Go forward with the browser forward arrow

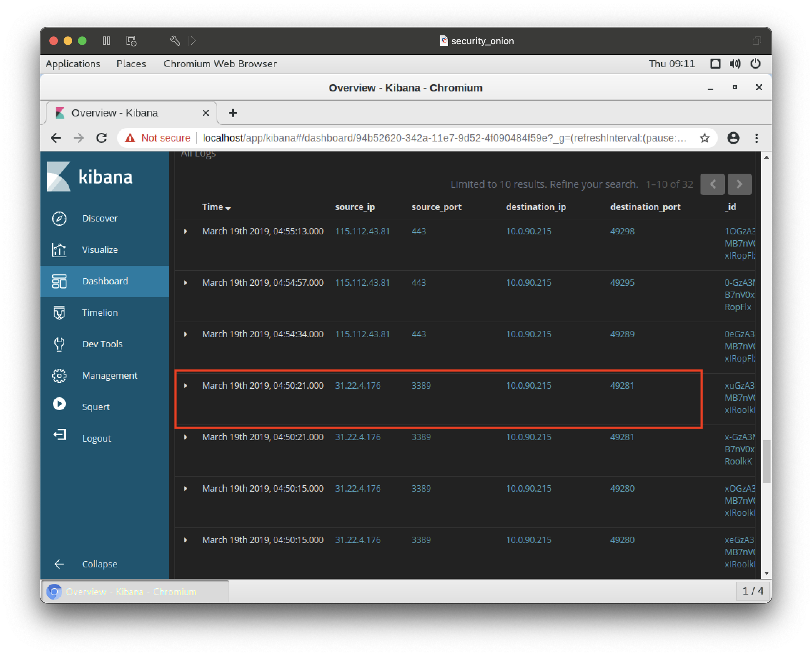[79, 138]
